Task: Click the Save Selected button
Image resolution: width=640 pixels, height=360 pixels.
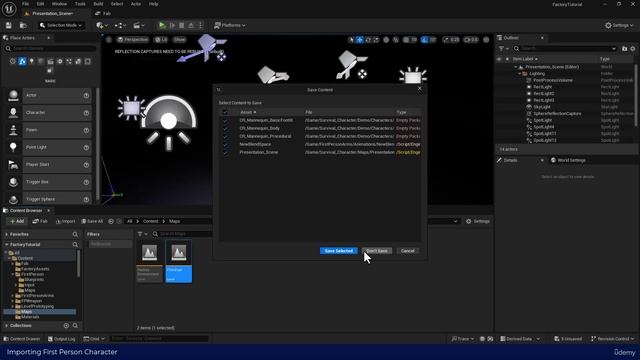Action: coord(338,251)
